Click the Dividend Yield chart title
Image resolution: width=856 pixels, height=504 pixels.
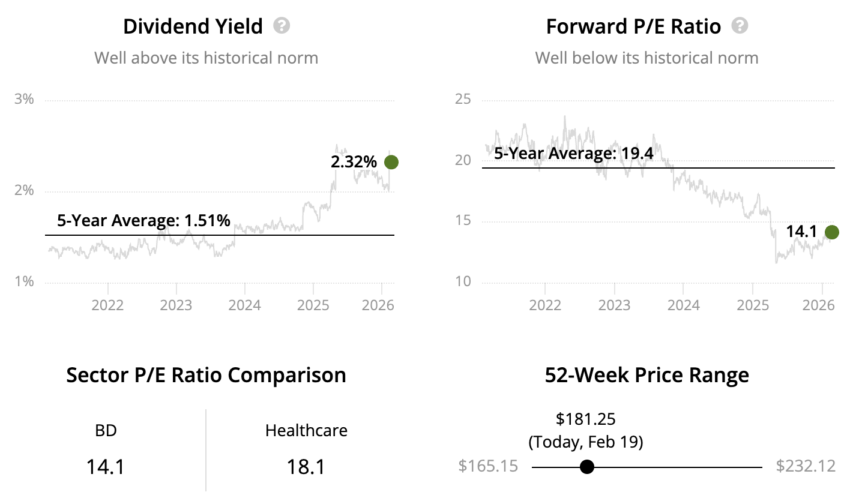pos(193,26)
